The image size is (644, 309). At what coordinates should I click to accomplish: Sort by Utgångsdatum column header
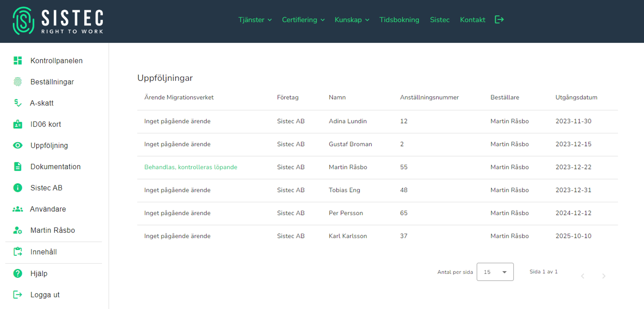tap(576, 97)
